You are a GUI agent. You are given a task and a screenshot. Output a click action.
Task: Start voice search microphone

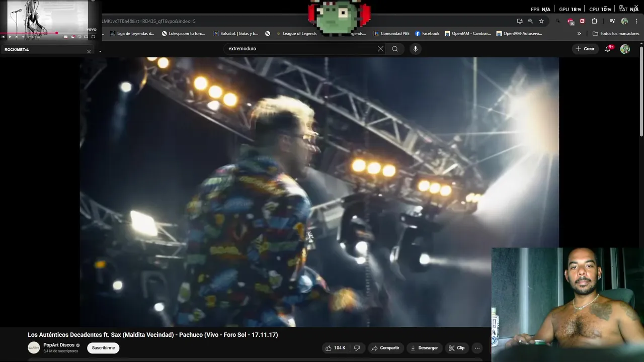[415, 49]
